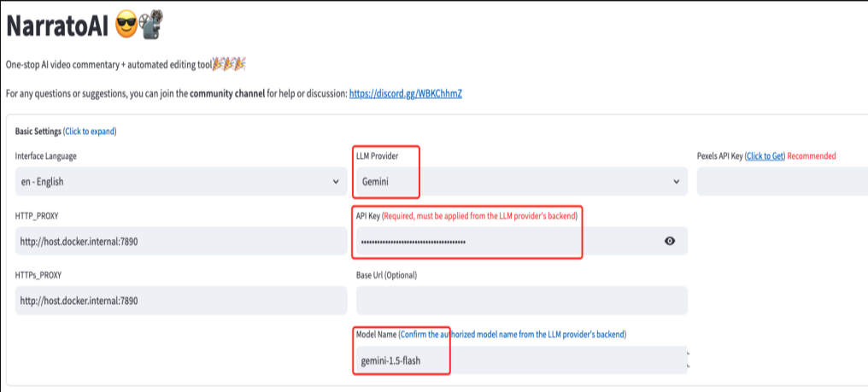
Task: Click the blue model name confirmation hint
Action: pyautogui.click(x=512, y=335)
